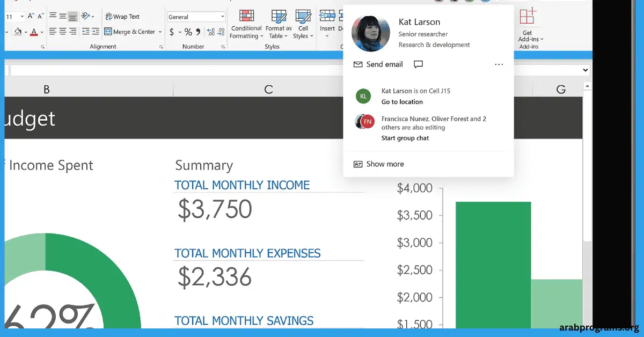644x337 pixels.
Task: Decrease font size with the smaller A icon
Action: [x=41, y=17]
